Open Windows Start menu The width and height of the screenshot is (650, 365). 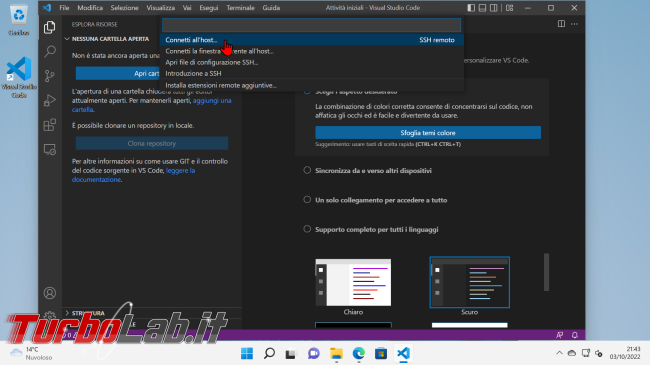[x=247, y=353]
